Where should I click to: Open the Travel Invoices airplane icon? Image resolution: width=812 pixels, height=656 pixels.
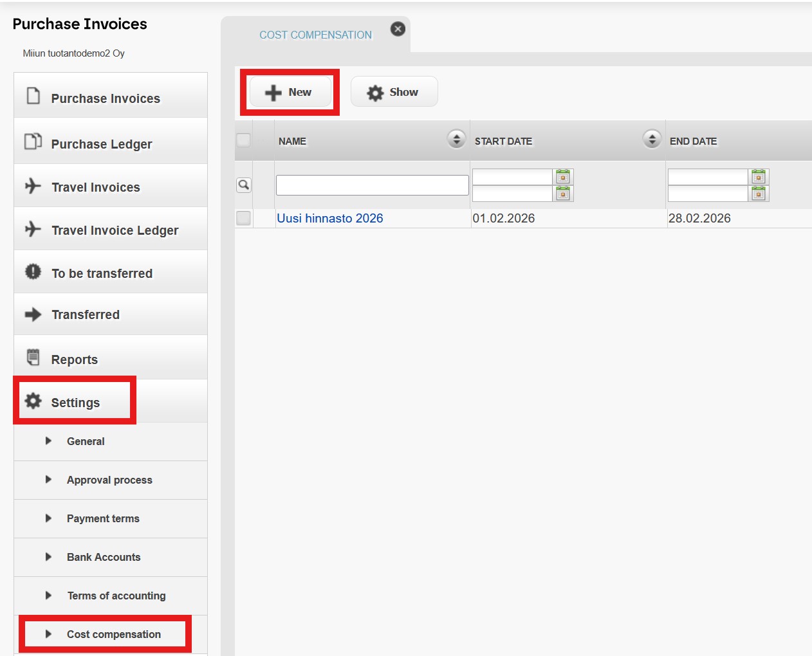[x=33, y=187]
